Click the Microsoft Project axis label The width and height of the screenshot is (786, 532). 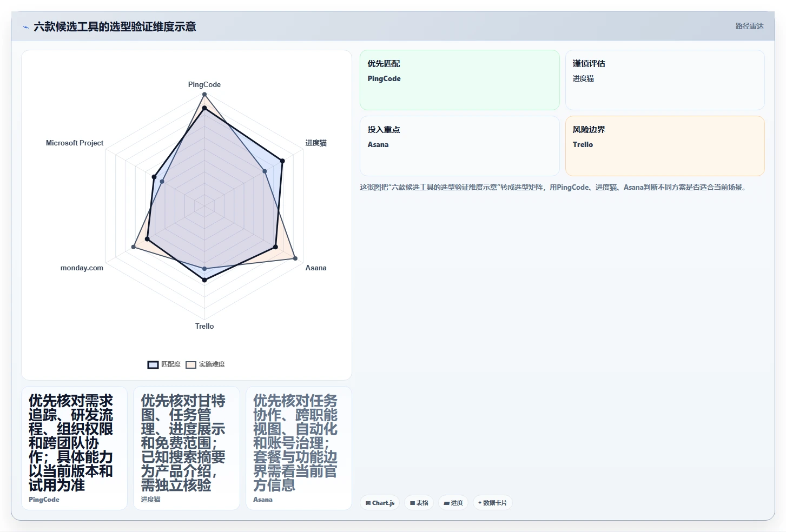coord(75,143)
